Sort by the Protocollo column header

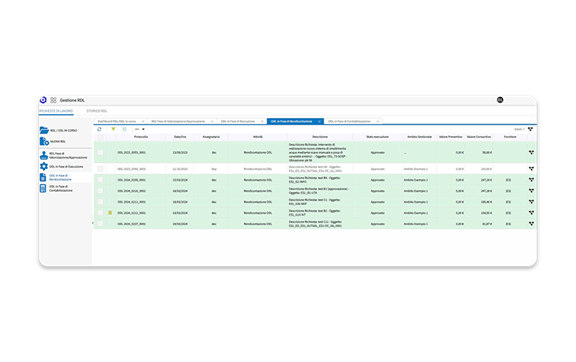tap(141, 137)
